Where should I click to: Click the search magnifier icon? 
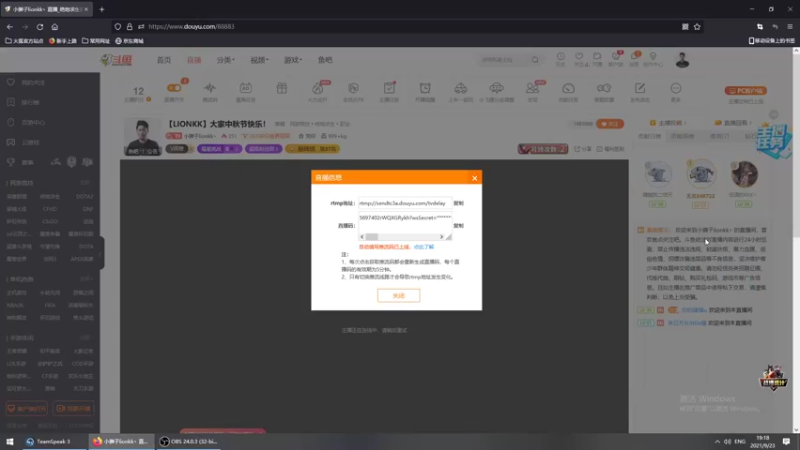[535, 60]
